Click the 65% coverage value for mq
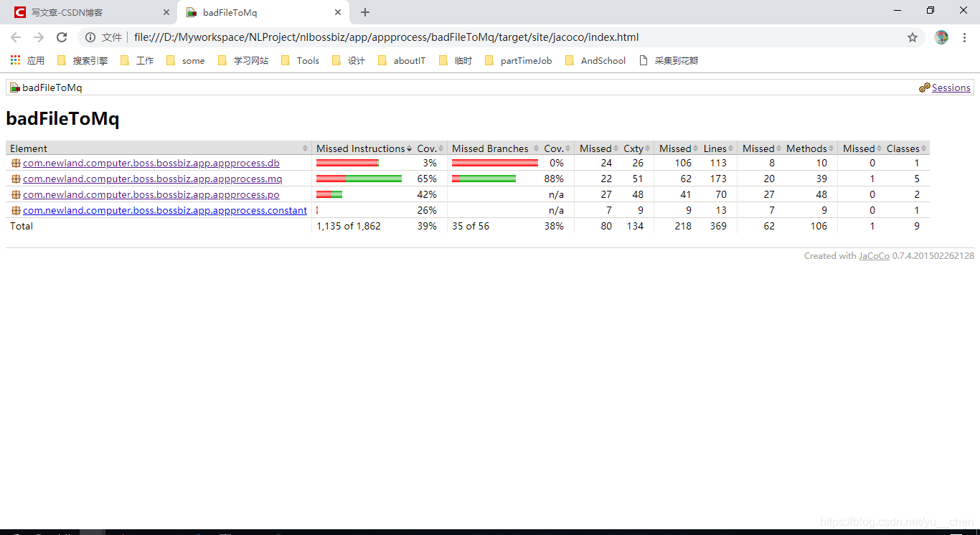Screen dimensions: 980x535 click(x=427, y=179)
